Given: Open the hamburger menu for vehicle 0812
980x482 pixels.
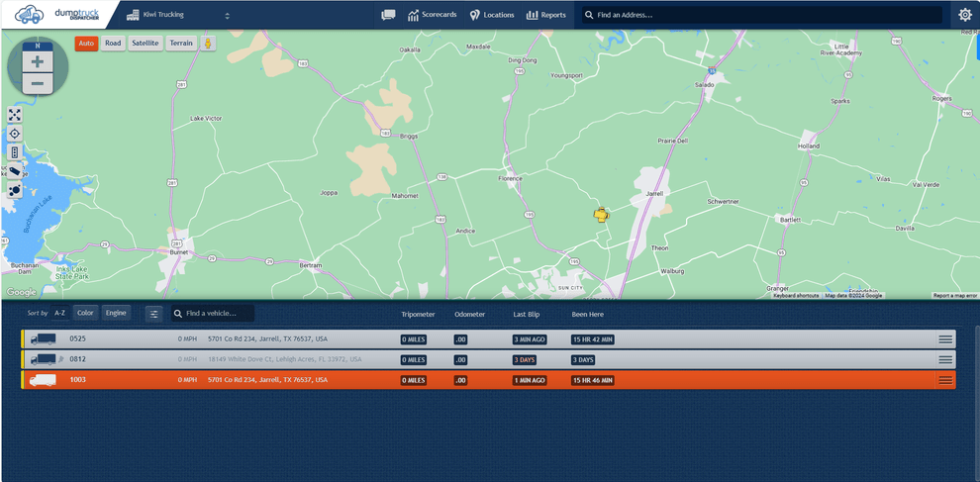Looking at the screenshot, I should (x=945, y=359).
